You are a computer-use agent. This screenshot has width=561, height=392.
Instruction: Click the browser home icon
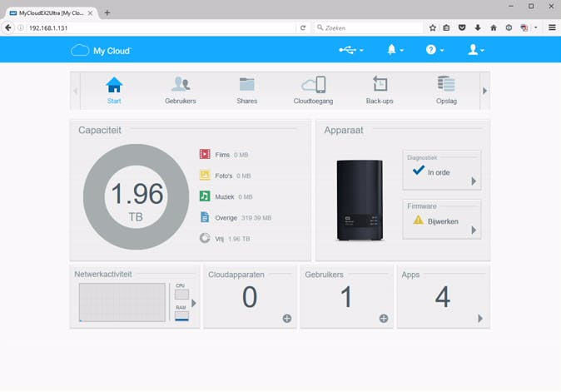(494, 27)
